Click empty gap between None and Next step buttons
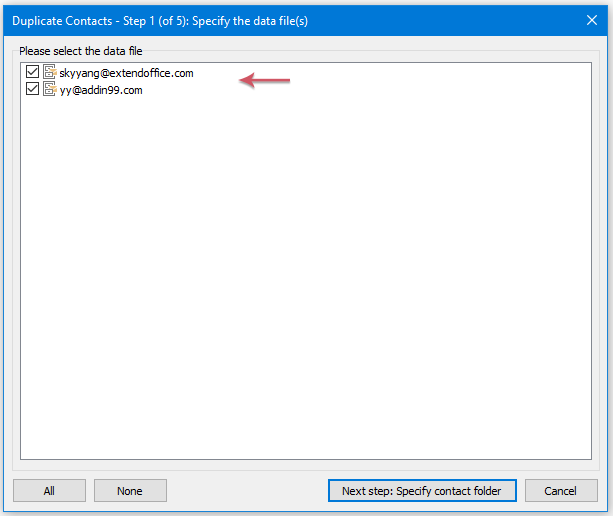Viewport: 613px width, 516px height. 246,490
